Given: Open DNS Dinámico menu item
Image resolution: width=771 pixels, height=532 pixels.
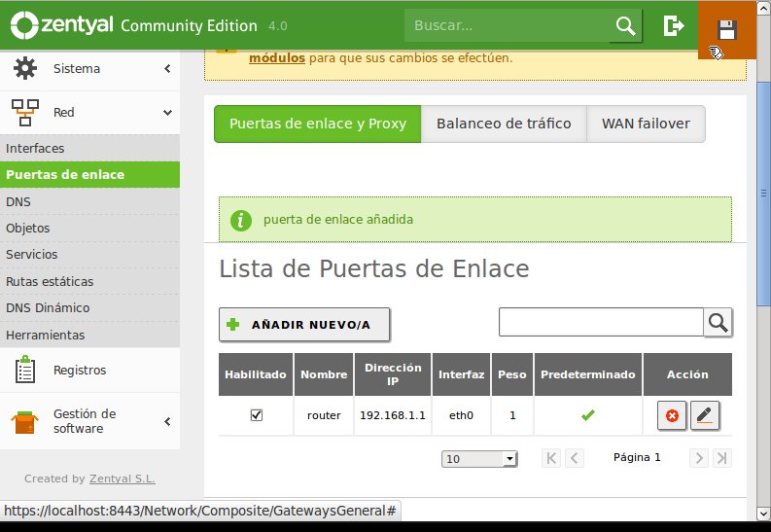Looking at the screenshot, I should click(89, 307).
